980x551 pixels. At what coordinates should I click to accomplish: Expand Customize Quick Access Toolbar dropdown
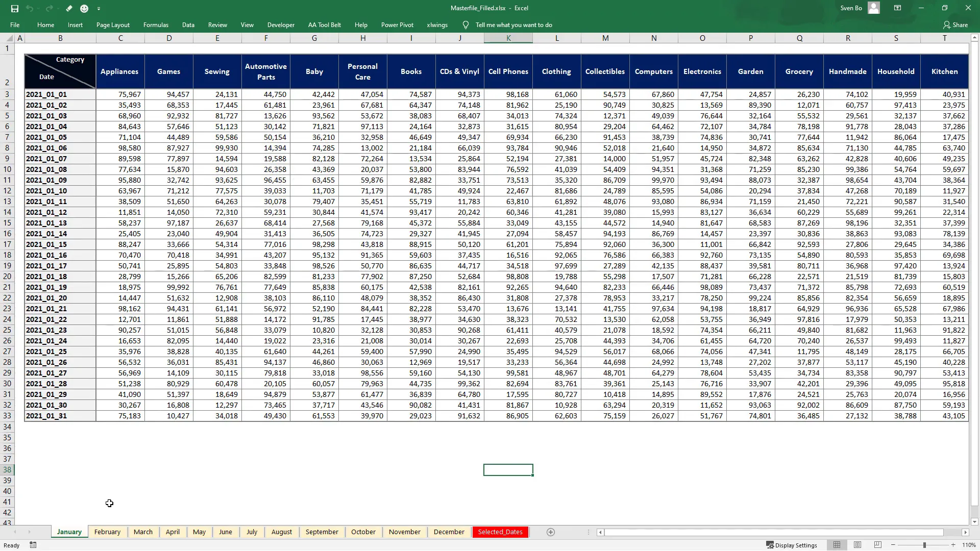(99, 8)
